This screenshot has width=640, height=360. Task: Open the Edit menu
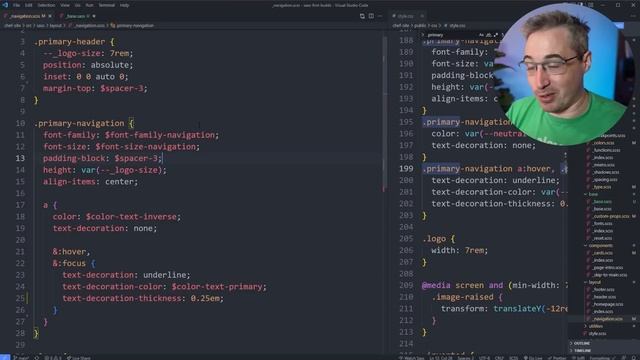click(29, 5)
